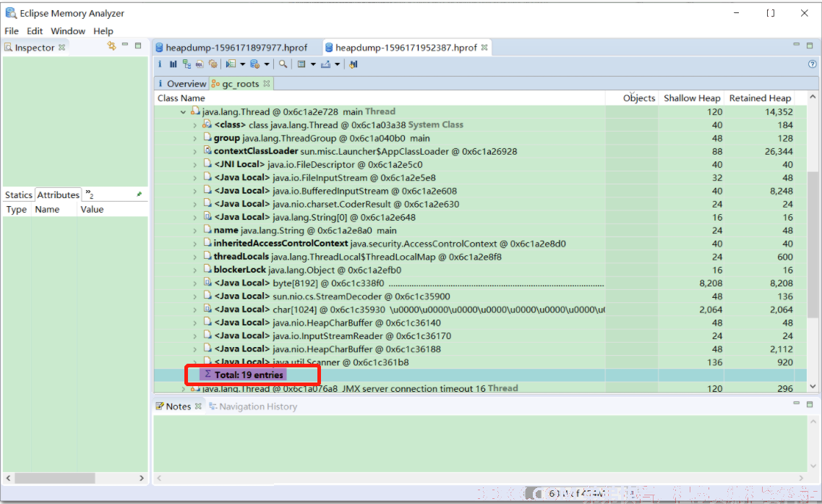Collapse the java.lang.Thread main Thread row
This screenshot has height=504, width=822.
[182, 111]
